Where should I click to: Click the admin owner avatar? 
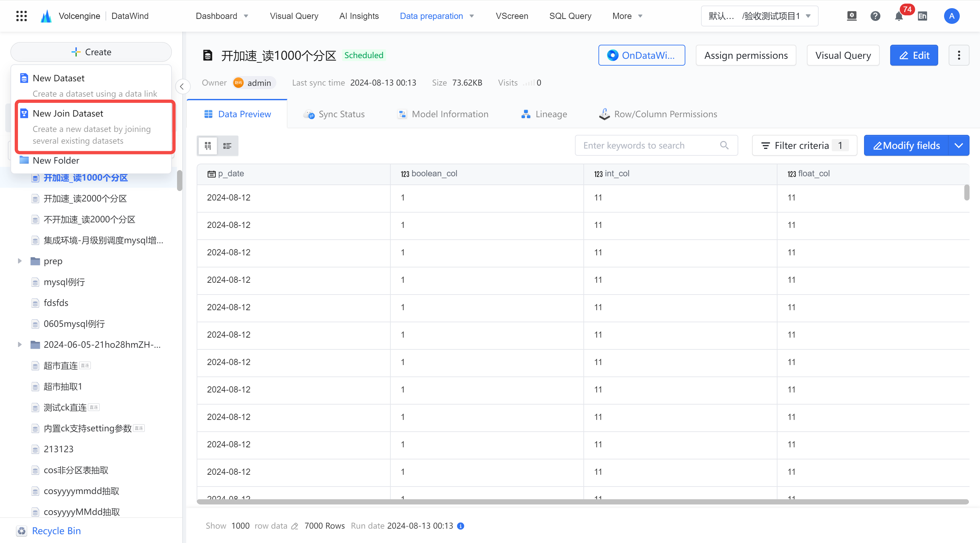(238, 83)
